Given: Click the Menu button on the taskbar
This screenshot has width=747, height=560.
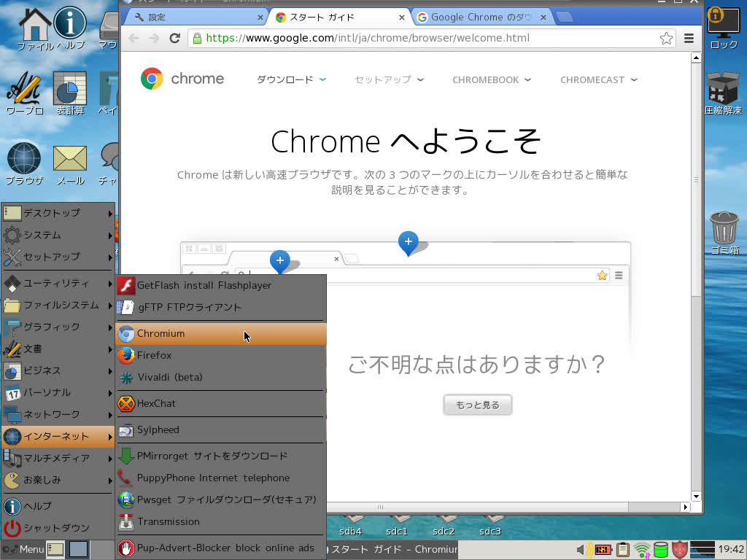Looking at the screenshot, I should [x=23, y=550].
